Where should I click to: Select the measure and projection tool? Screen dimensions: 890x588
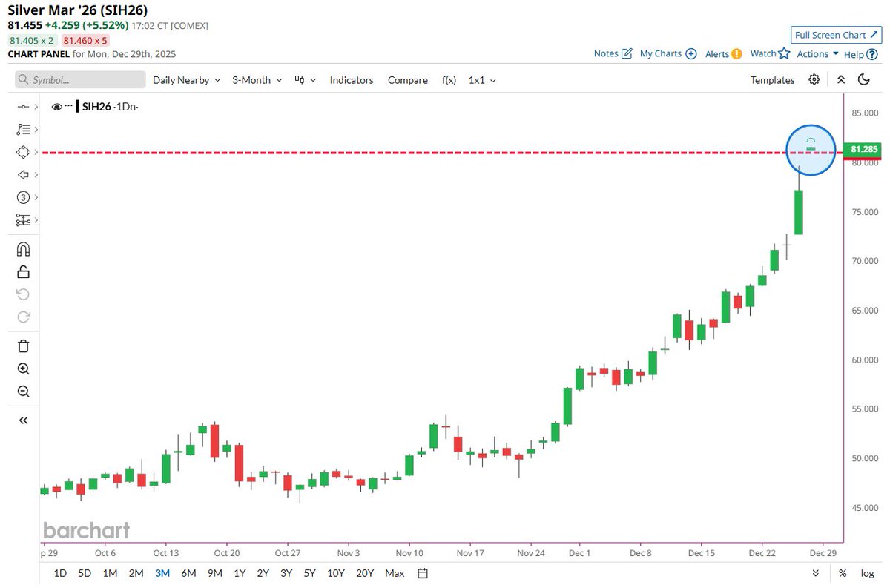click(23, 220)
